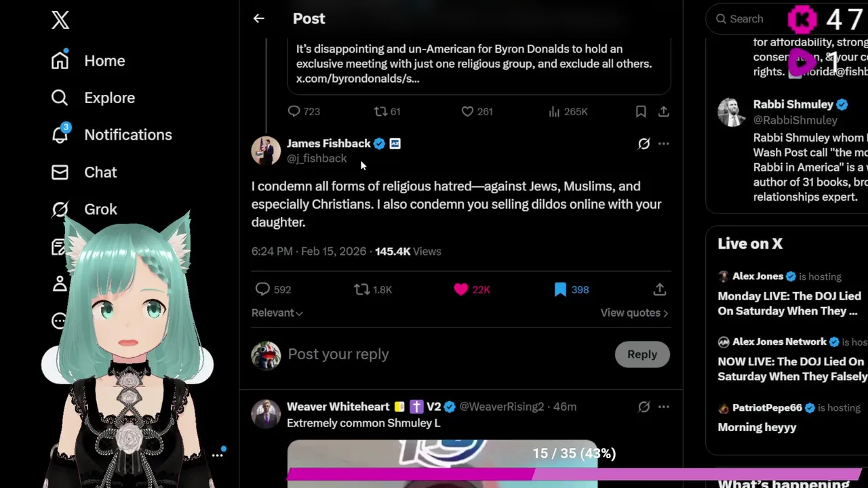Click the Explore magnifier icon
868x488 pixels.
pos(60,98)
